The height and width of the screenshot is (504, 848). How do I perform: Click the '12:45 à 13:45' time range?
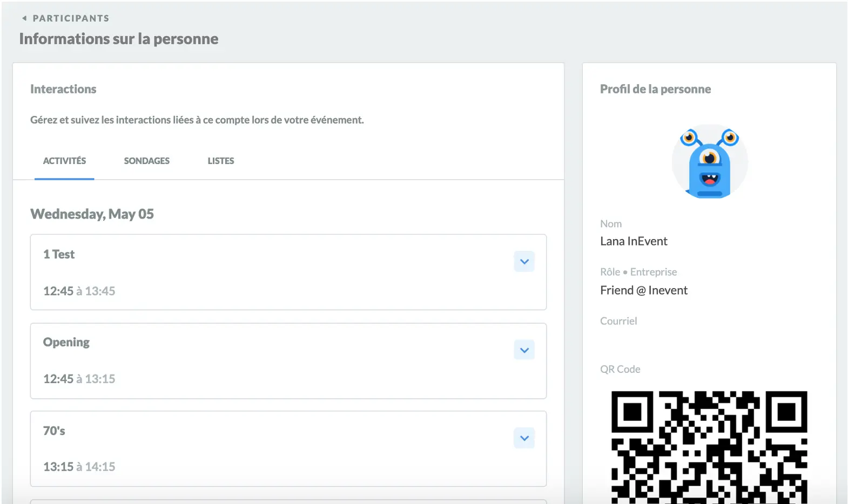[79, 291]
